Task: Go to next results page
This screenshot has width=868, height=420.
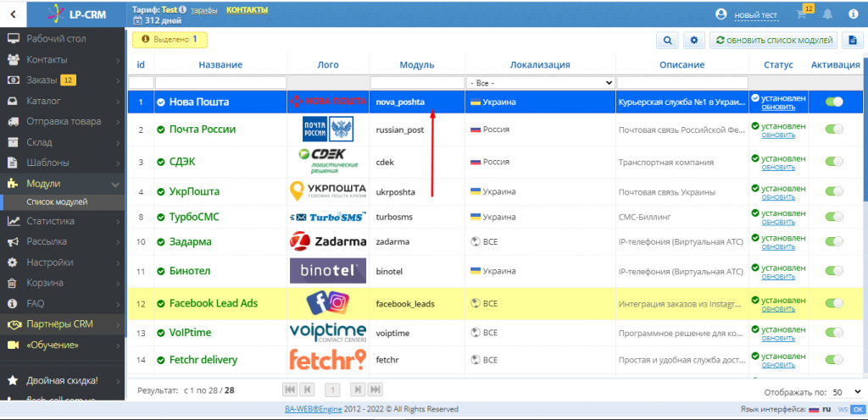Action: [359, 390]
